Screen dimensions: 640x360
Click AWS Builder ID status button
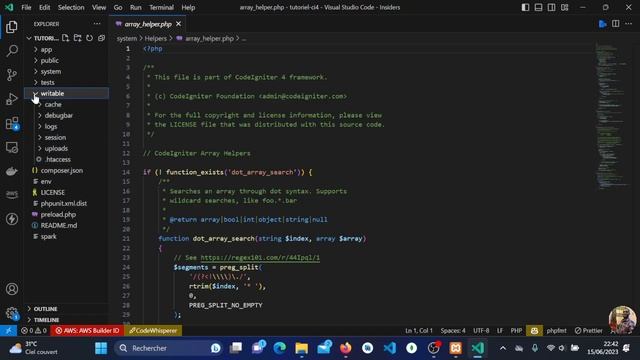(x=87, y=331)
